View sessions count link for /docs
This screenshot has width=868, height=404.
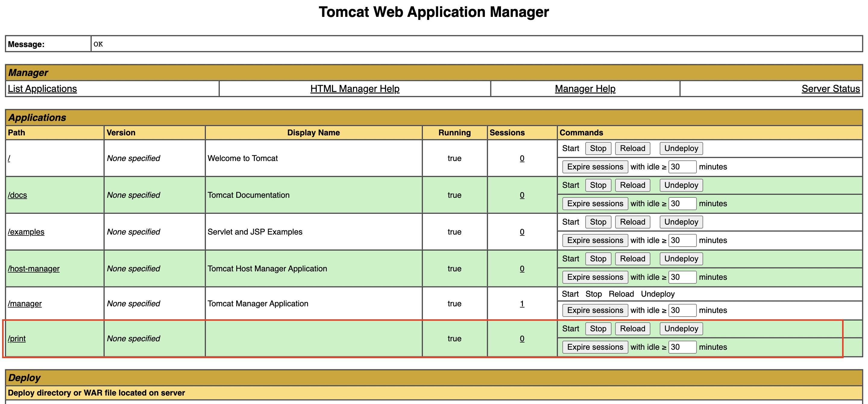522,195
